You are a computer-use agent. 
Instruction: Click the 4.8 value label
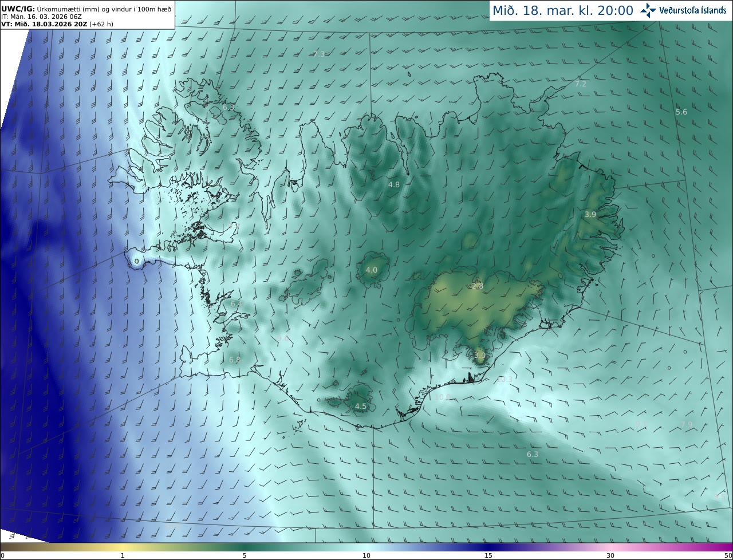click(x=394, y=184)
